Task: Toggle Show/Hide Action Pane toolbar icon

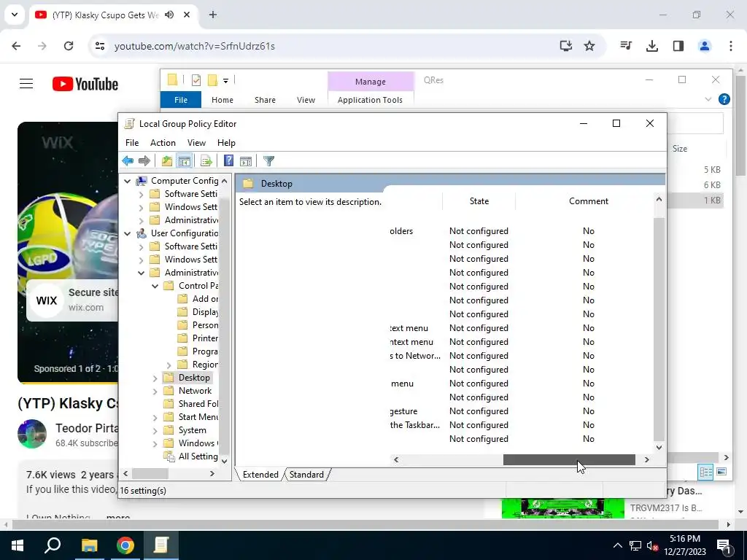Action: click(246, 161)
